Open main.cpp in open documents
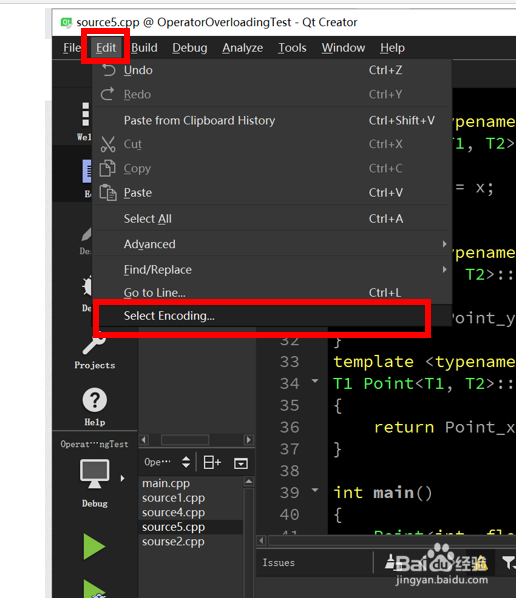 point(166,484)
